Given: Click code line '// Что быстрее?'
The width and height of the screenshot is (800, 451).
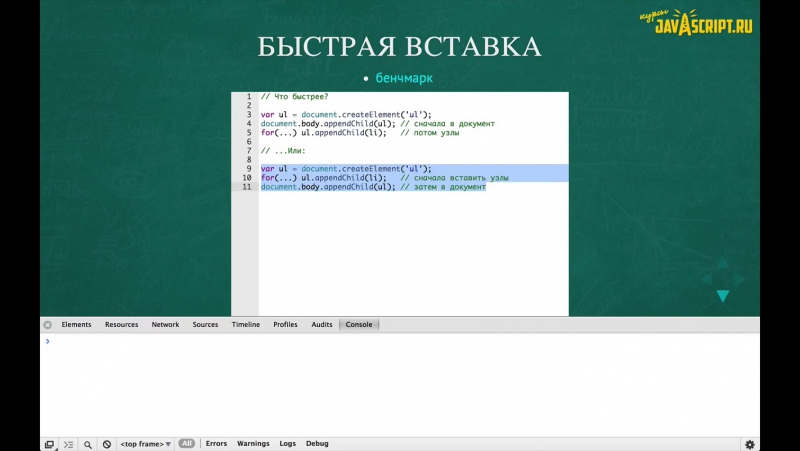Looking at the screenshot, I should [x=294, y=96].
